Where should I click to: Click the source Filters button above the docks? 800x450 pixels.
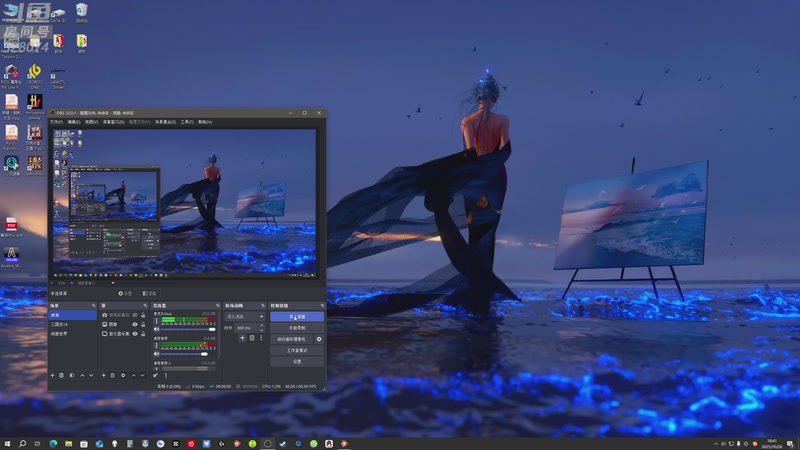(x=149, y=293)
